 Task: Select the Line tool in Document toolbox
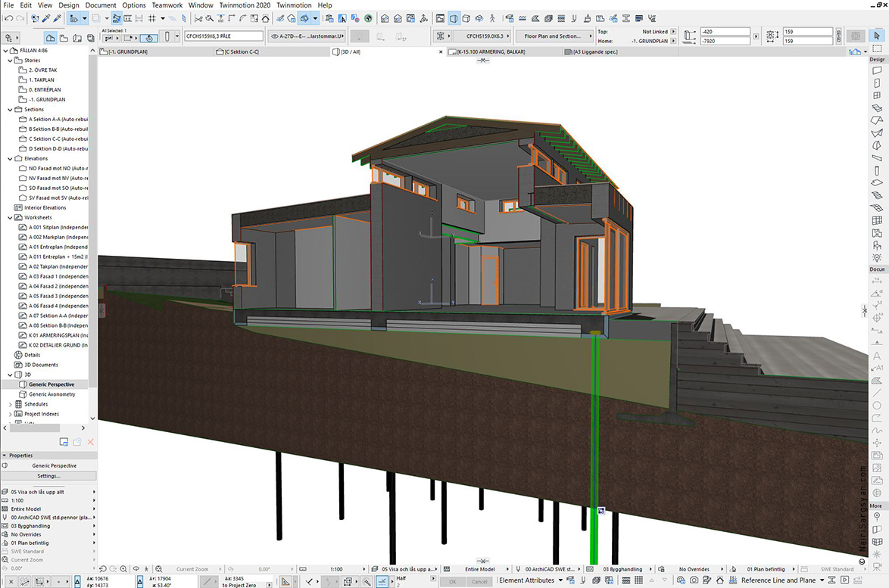click(877, 393)
